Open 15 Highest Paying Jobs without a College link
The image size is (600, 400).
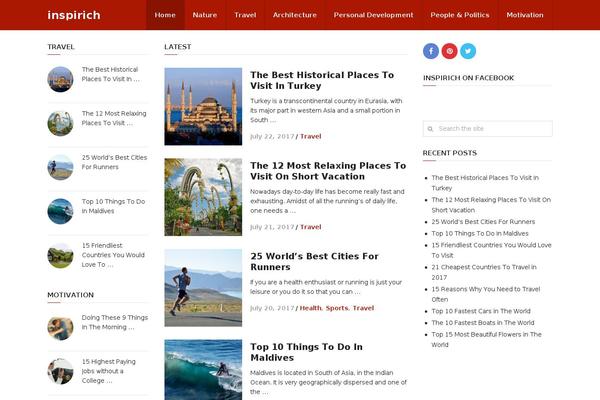pos(108,371)
